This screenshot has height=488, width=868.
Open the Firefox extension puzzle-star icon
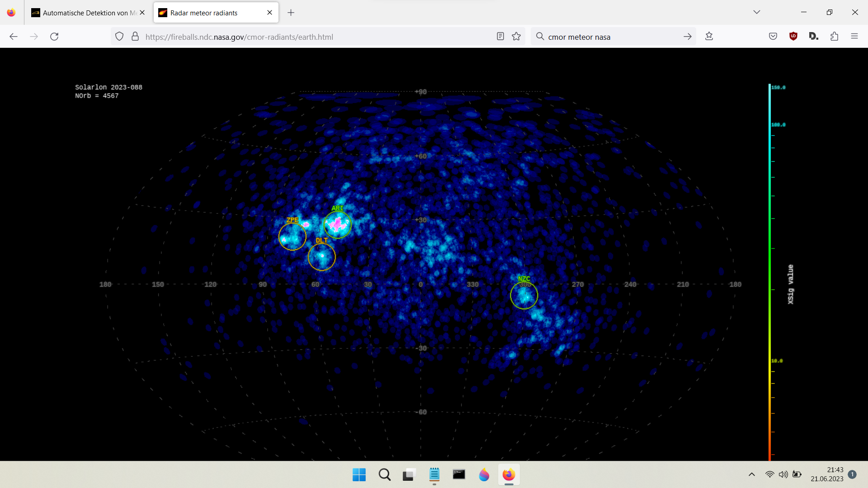click(709, 36)
